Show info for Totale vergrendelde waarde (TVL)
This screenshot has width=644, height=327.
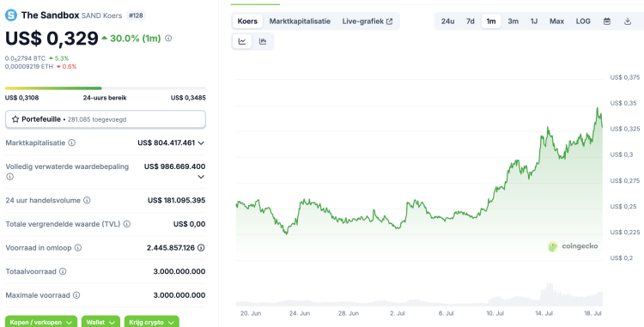tap(127, 224)
